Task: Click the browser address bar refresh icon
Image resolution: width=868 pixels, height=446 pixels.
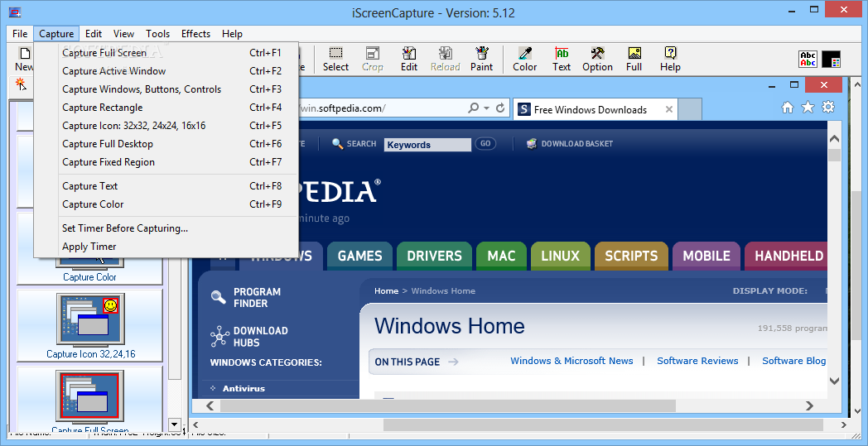Action: 500,108
